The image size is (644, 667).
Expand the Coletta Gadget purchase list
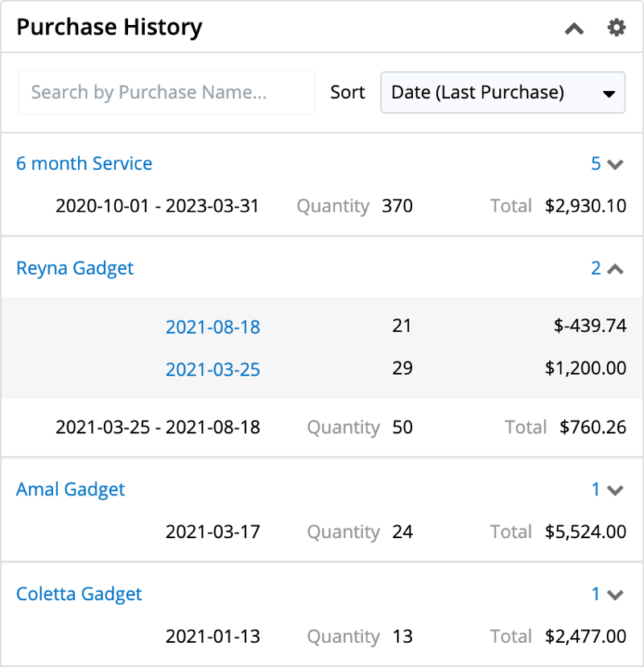608,594
